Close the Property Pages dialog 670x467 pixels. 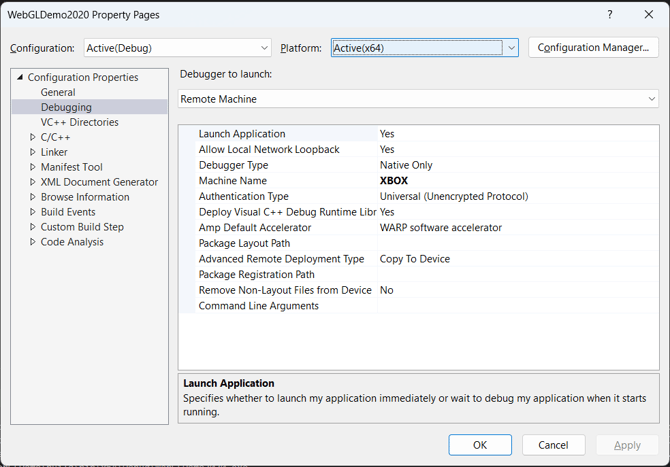[x=649, y=15]
